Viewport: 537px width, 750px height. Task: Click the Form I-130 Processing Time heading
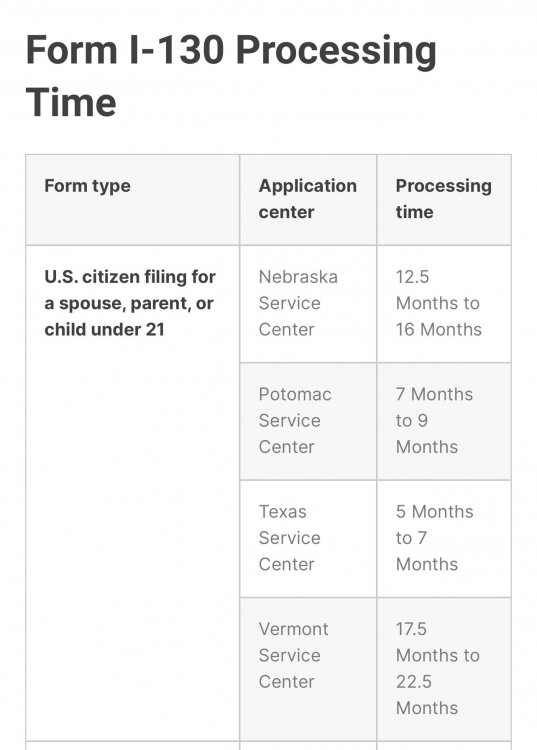pos(231,76)
